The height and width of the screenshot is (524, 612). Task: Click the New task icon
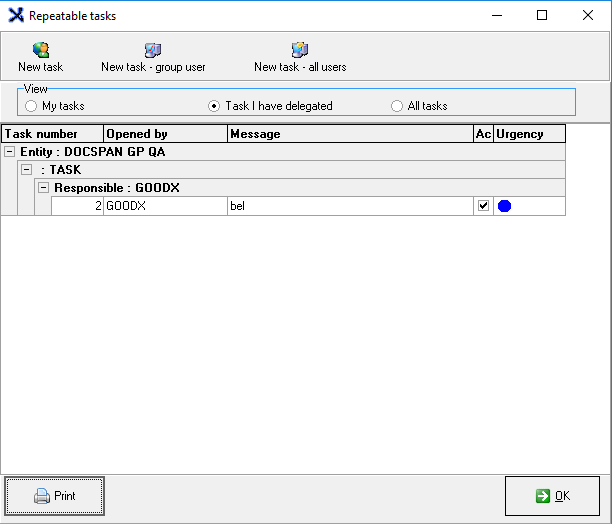(x=40, y=50)
